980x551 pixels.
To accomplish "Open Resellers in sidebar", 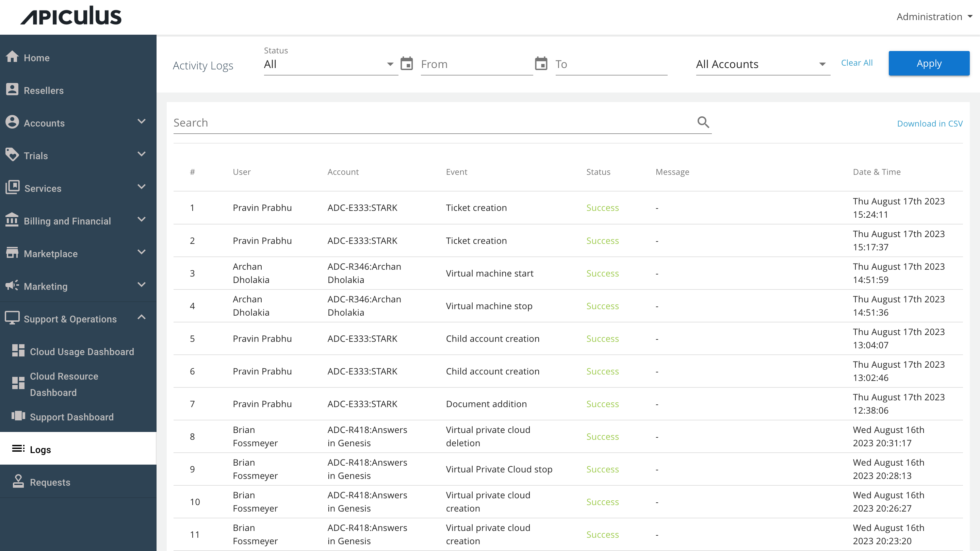I will 78,90.
